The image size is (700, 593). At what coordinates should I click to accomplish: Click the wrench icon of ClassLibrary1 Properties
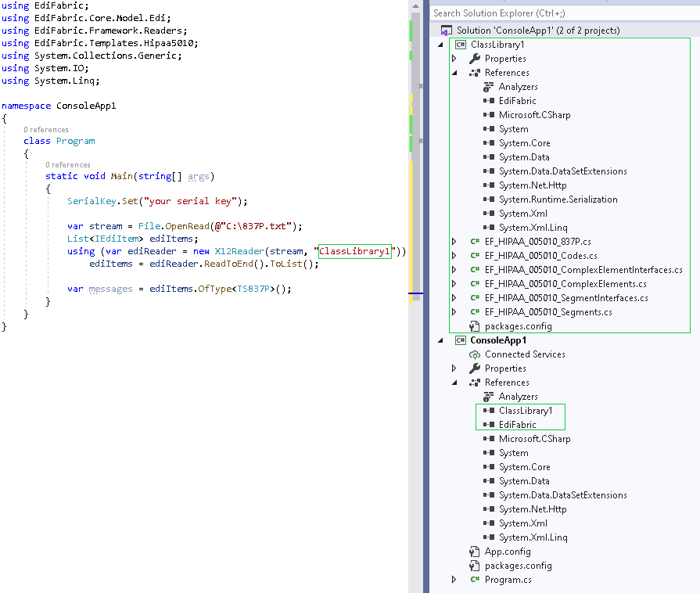tap(475, 59)
